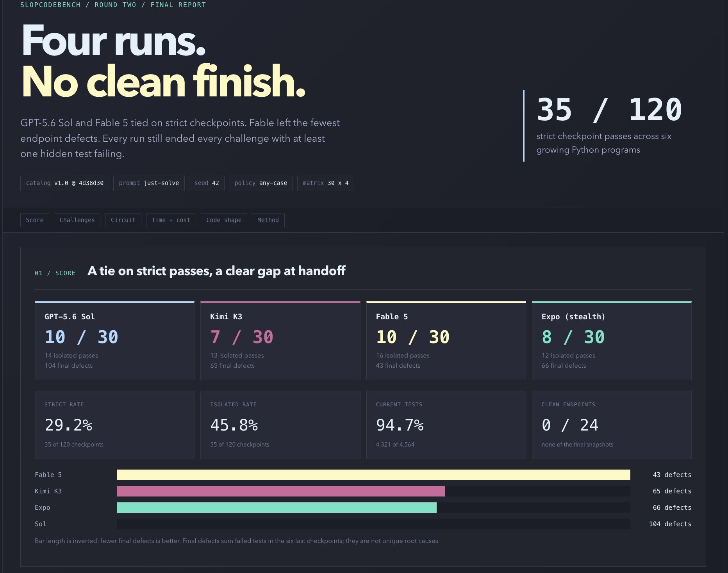Click the "CURRENT TESTS" label
728x573 pixels.
(399, 404)
